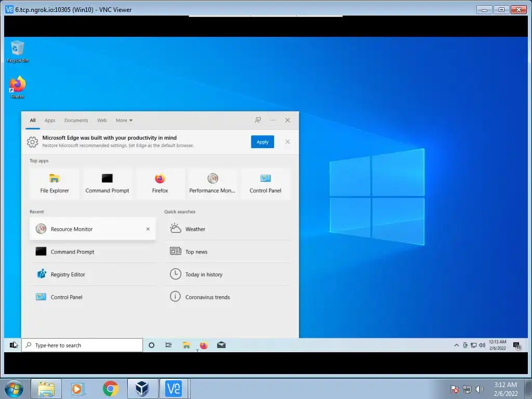532x399 pixels.
Task: Open host clock showing 3:12 AM
Action: point(506,389)
